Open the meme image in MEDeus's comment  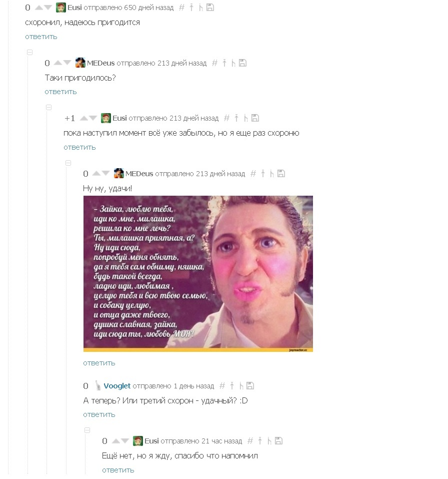[198, 274]
